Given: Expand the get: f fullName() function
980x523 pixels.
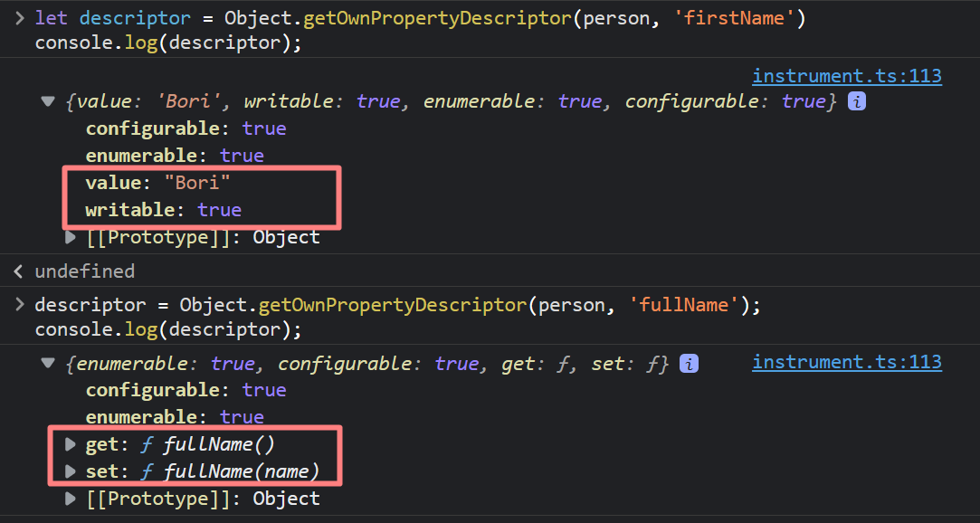Looking at the screenshot, I should pyautogui.click(x=71, y=444).
